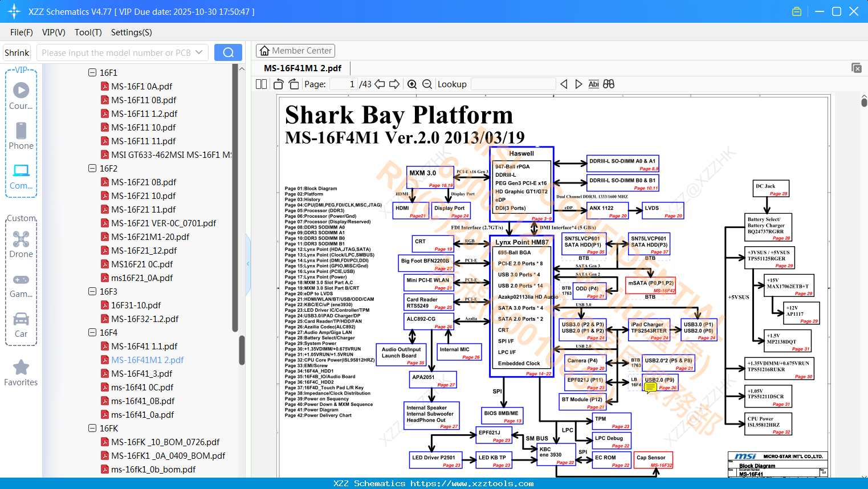This screenshot has width=868, height=489.
Task: Open ms-16fk1_0b_bom.pdf
Action: click(x=153, y=469)
